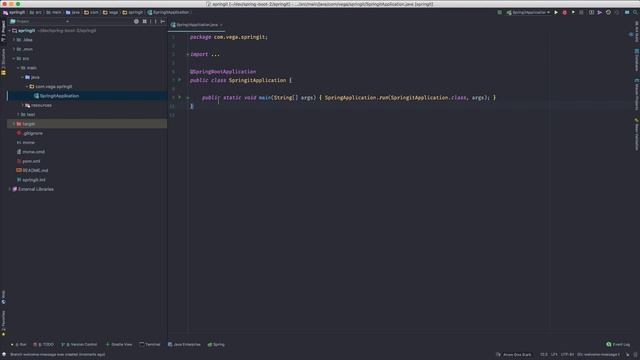Collapse the springit root project node
Screen dimensions: 640x360
click(x=10, y=31)
